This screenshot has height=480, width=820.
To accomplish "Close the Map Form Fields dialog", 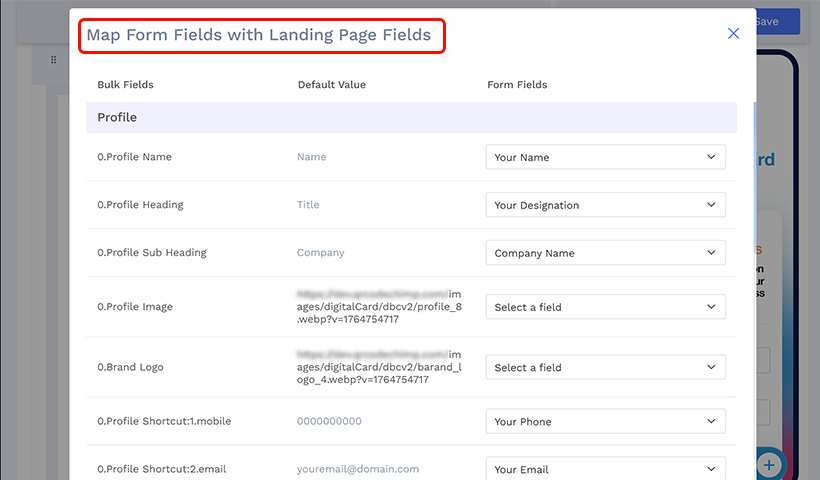I will (x=733, y=34).
